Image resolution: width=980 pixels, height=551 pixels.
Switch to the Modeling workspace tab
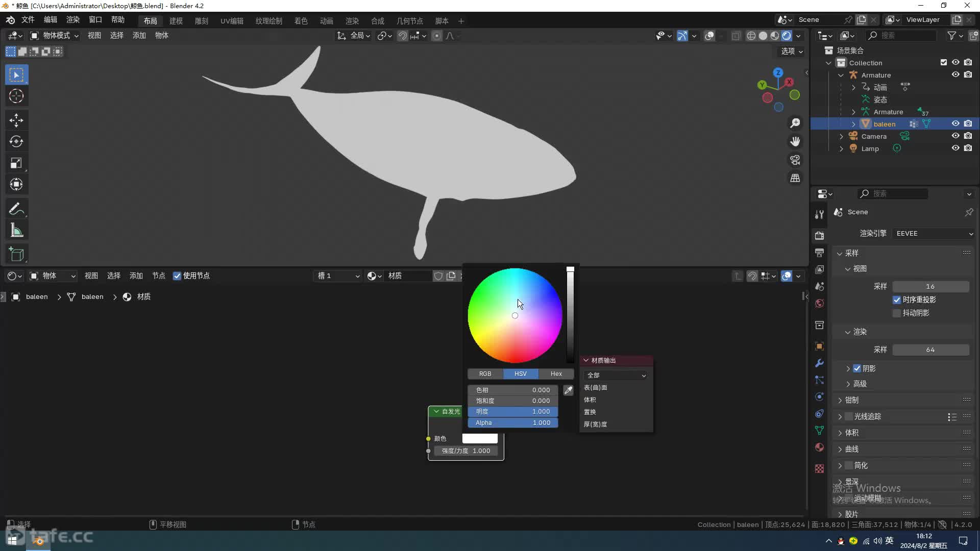176,21
